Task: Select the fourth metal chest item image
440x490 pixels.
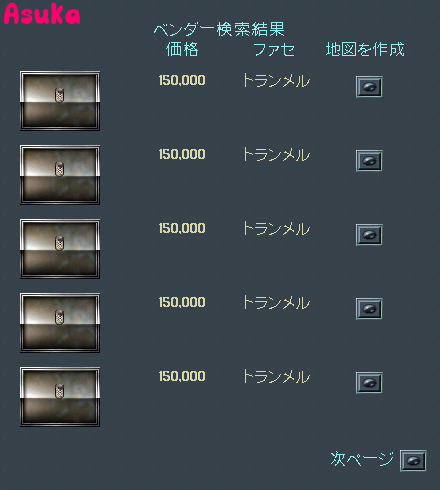Action: 60,323
